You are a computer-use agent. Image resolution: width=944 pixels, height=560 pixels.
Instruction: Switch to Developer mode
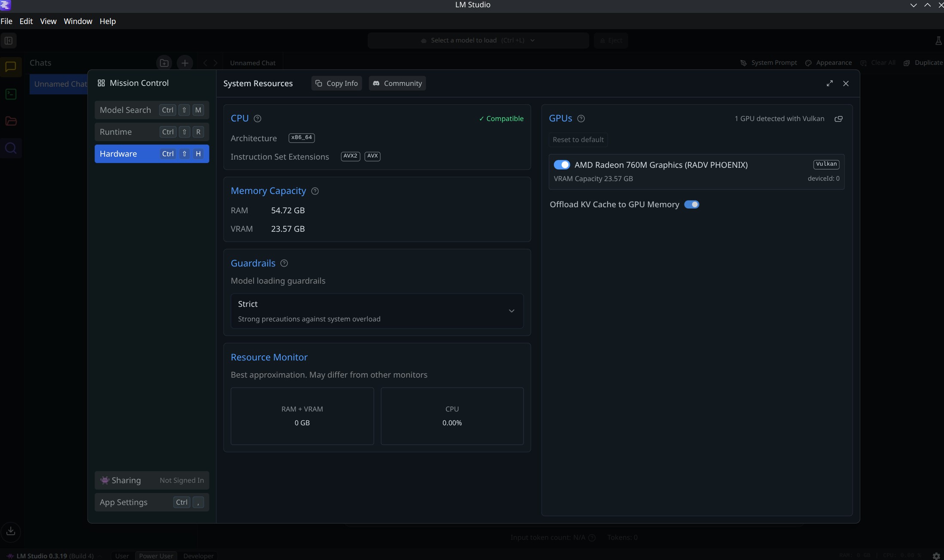coord(198,556)
